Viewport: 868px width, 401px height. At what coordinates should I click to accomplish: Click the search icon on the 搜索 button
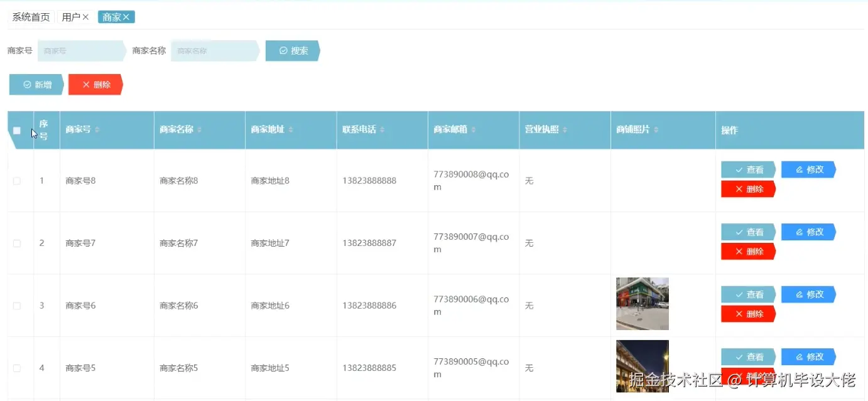pos(283,50)
